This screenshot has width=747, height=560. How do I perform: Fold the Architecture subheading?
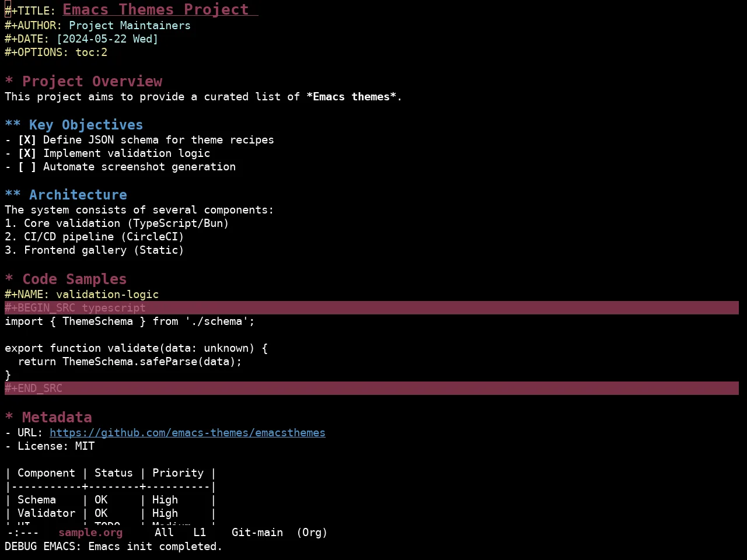(x=13, y=195)
